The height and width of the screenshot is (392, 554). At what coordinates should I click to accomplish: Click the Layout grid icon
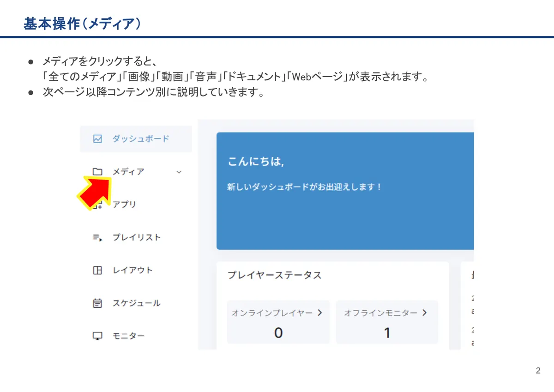pos(97,271)
